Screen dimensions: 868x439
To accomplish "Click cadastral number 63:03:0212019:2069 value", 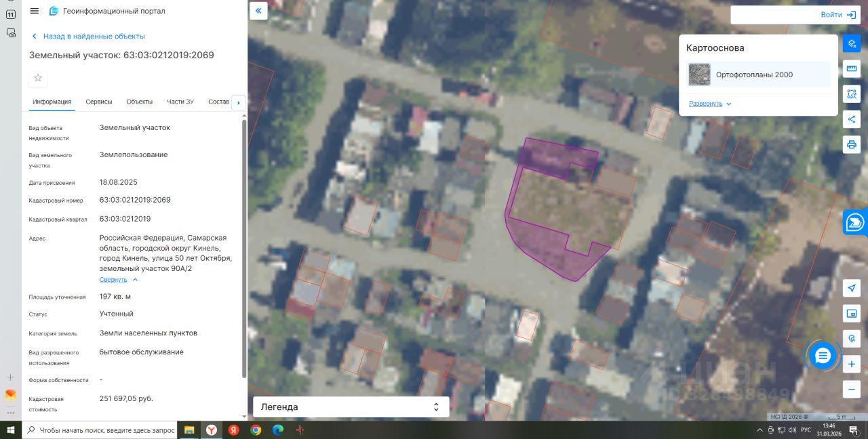I will [x=135, y=200].
